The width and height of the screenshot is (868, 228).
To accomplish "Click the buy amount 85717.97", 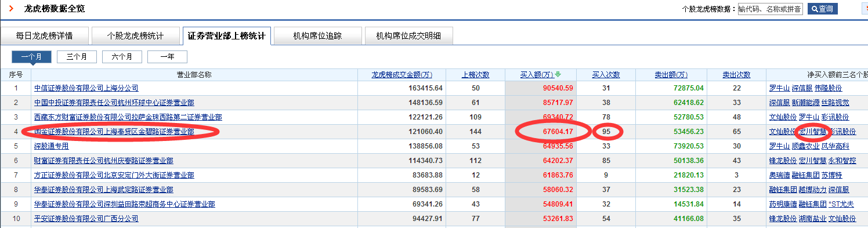I will (558, 103).
